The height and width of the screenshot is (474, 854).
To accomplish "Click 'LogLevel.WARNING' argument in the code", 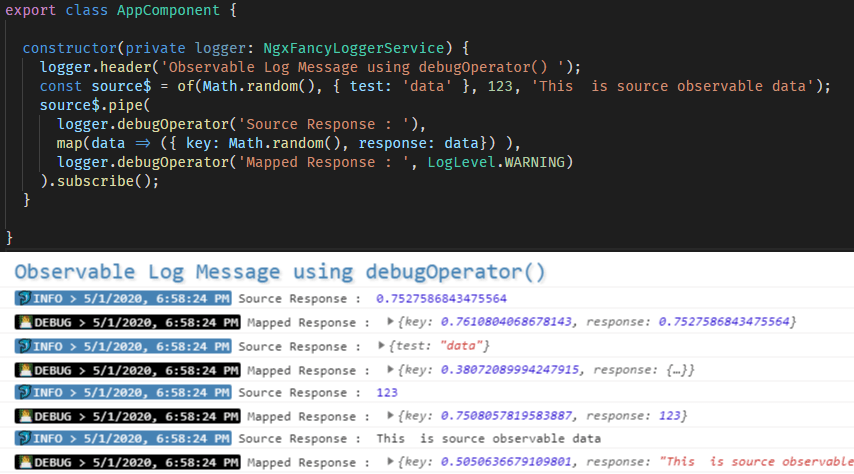I will [x=496, y=162].
